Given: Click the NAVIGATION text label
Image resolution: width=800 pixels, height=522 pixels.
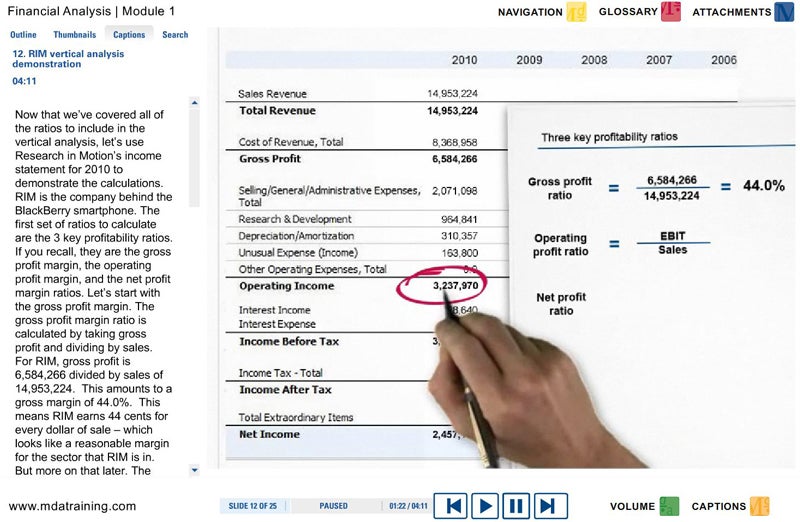Looking at the screenshot, I should 530,13.
